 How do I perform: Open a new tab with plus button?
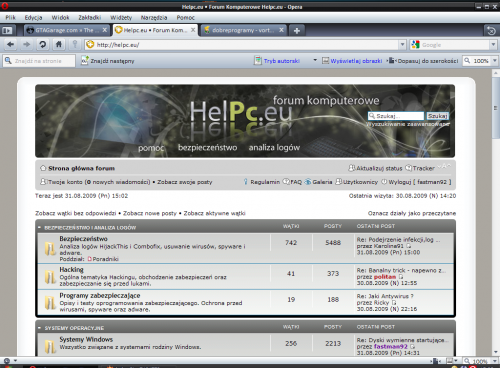coord(297,31)
